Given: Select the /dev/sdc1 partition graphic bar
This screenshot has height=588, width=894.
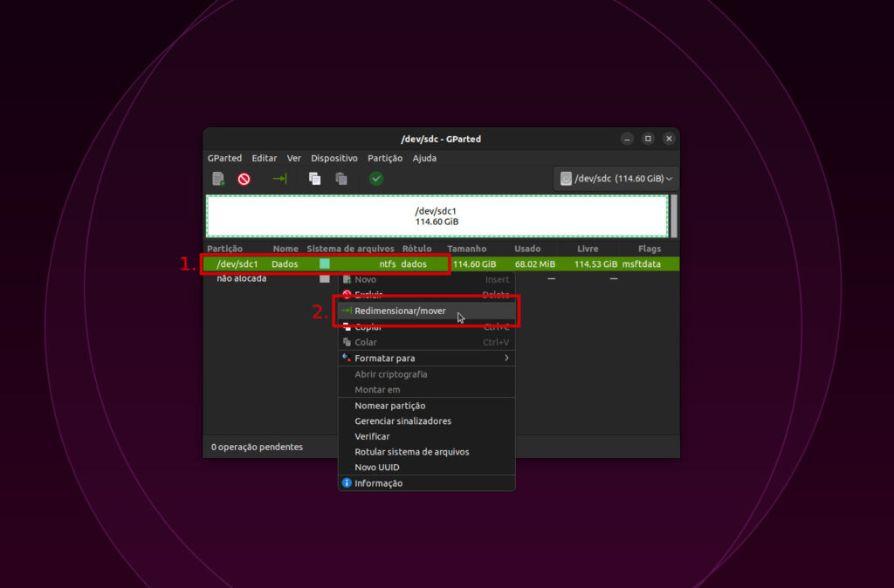Looking at the screenshot, I should pyautogui.click(x=437, y=216).
